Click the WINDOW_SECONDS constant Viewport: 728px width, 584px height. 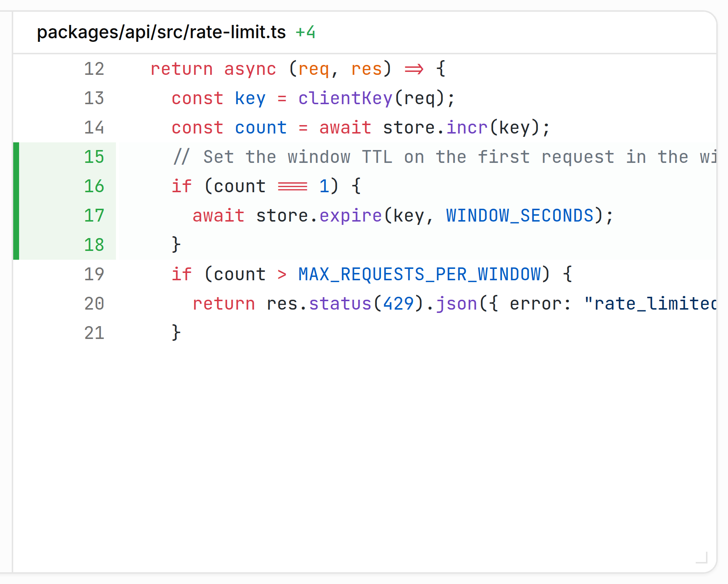(520, 216)
